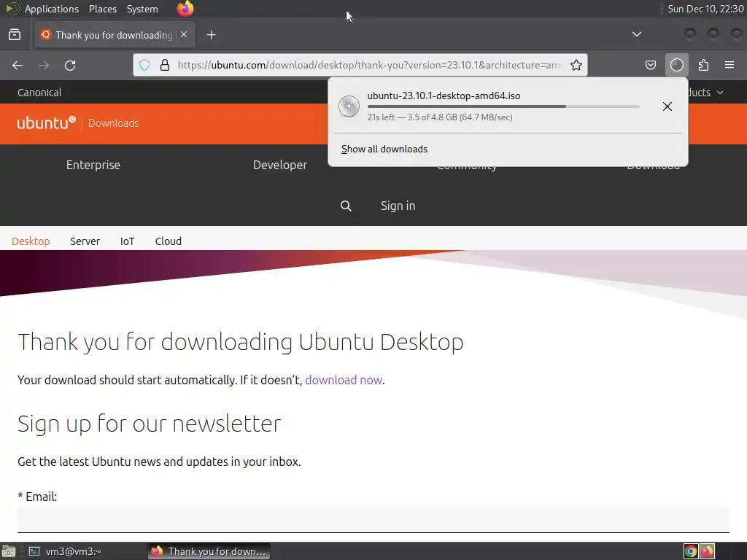Open the extensions puzzle icon
Viewport: 747px width, 560px height.
point(703,65)
